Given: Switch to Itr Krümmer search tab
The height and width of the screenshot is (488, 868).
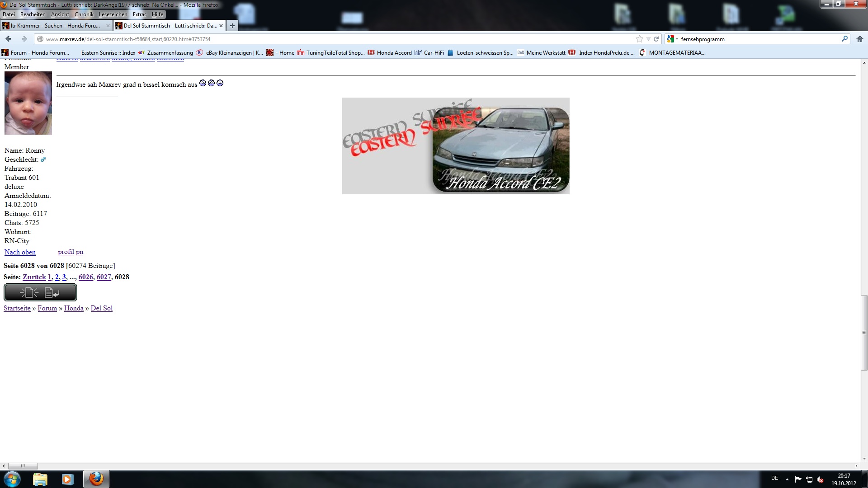Looking at the screenshot, I should [54, 26].
